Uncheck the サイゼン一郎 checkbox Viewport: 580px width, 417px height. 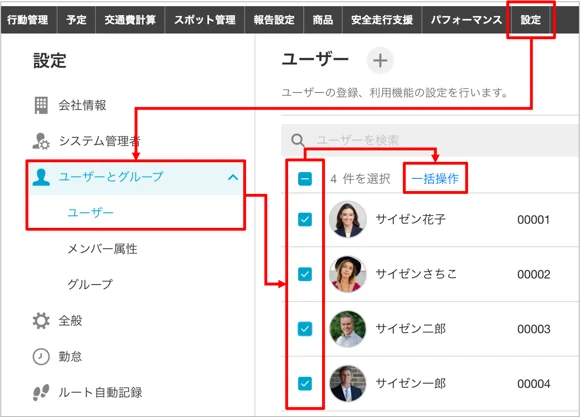point(305,383)
